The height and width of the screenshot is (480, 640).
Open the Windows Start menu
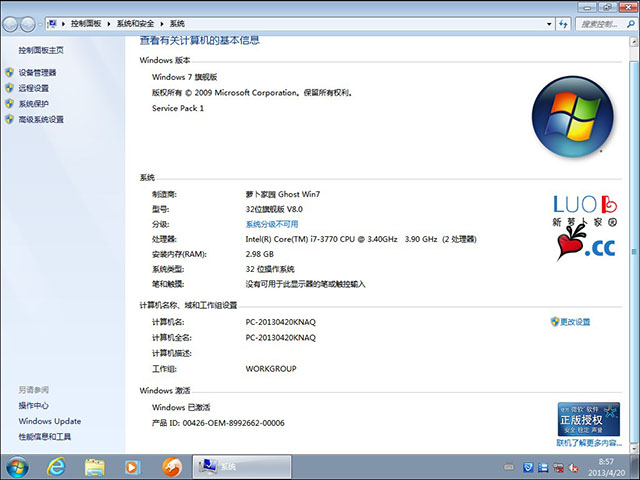tap(17, 467)
